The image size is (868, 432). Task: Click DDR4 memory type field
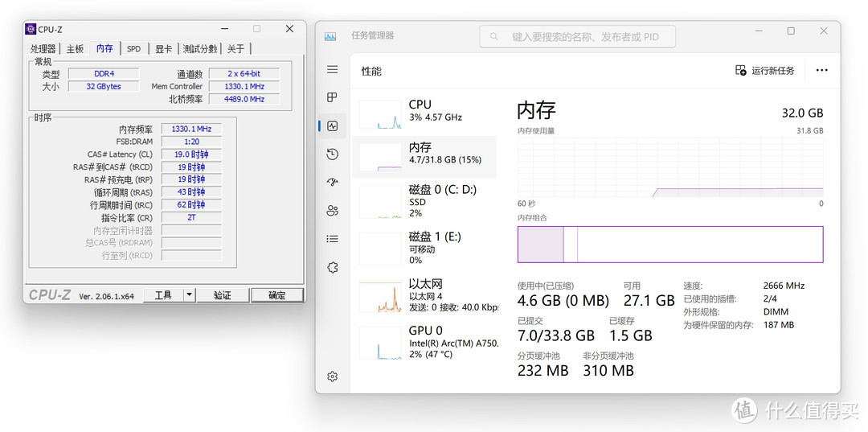coord(104,74)
